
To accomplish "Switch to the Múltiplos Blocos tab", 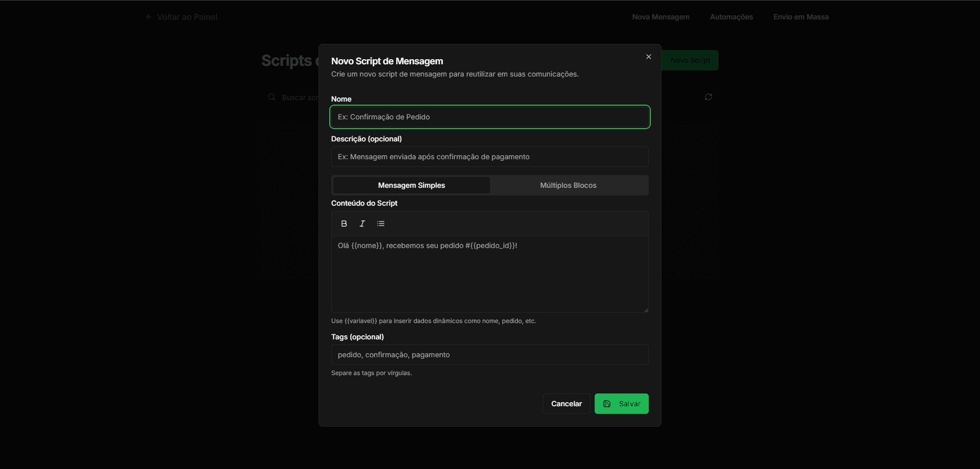I will click(x=568, y=185).
